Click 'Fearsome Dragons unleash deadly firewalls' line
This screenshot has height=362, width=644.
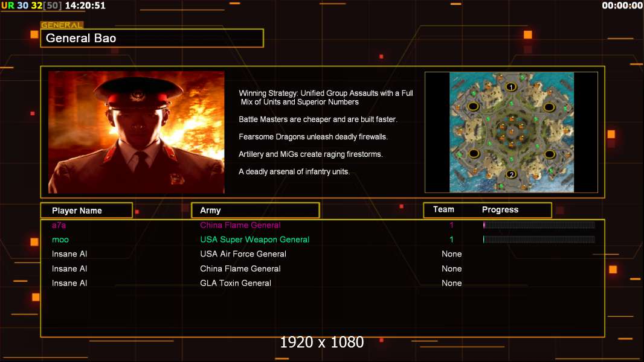point(314,137)
